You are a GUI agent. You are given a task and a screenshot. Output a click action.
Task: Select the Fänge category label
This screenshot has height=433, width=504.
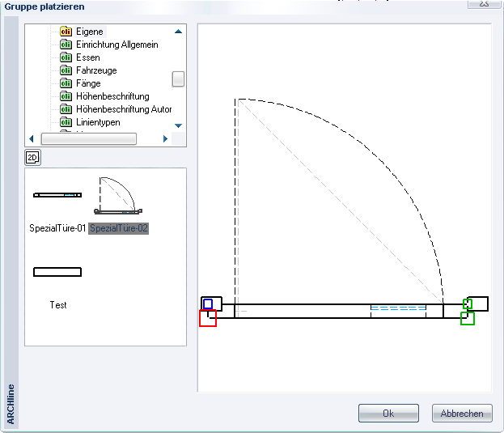(x=88, y=83)
